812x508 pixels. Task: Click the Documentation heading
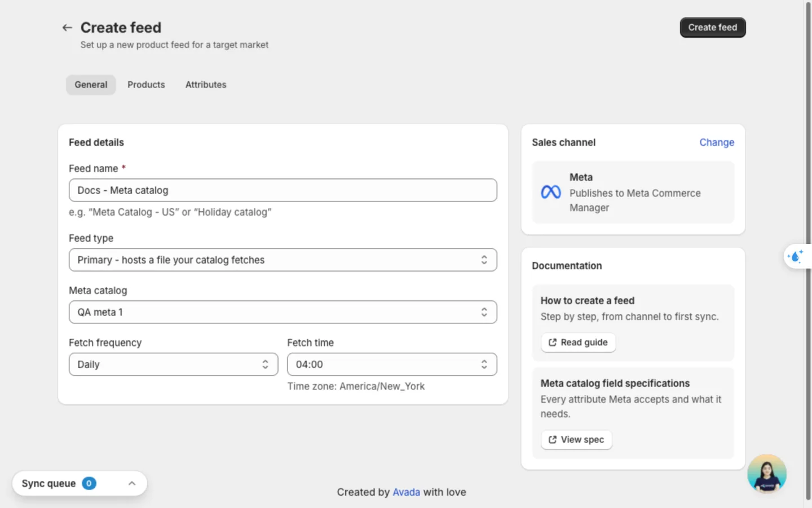[x=567, y=266]
